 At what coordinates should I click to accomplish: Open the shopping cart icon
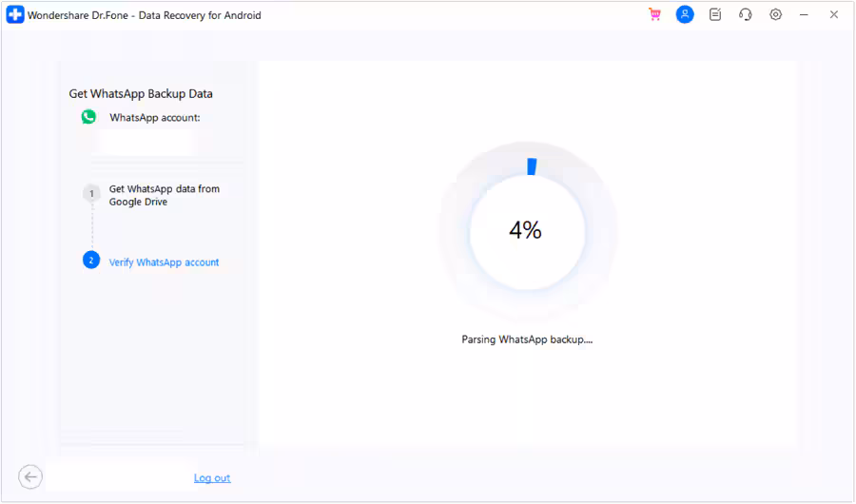tap(654, 15)
